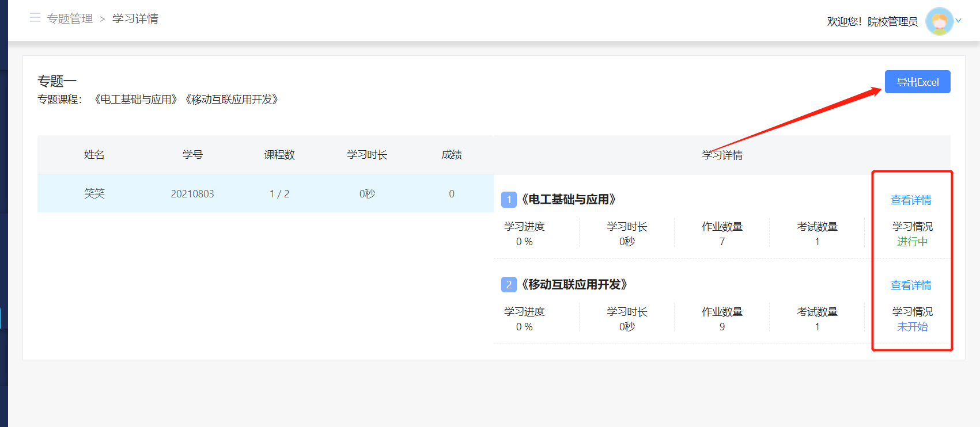Image resolution: width=980 pixels, height=427 pixels.
Task: Click 成绩 column header
Action: click(452, 155)
